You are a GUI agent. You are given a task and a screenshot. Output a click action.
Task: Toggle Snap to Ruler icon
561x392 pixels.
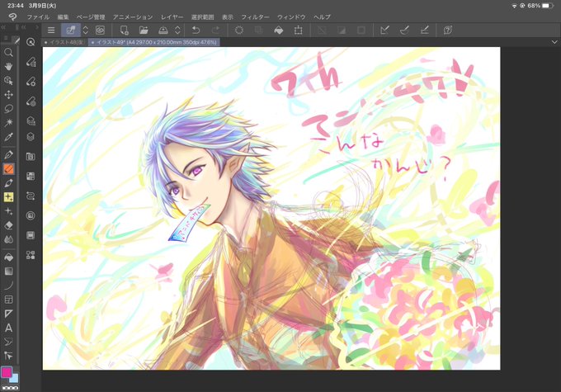coord(385,30)
